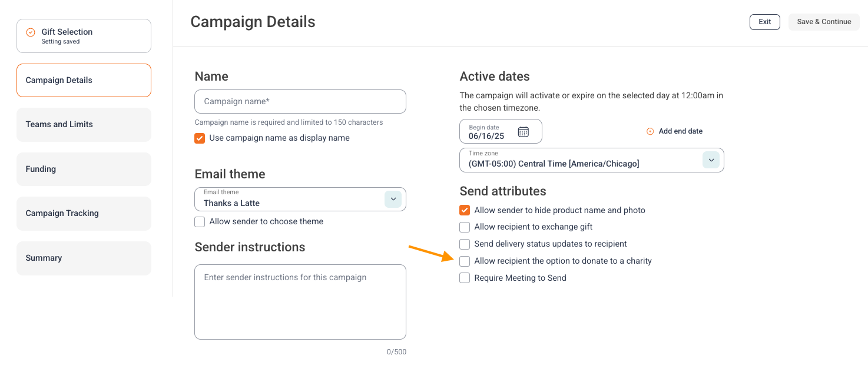Click Save & Continue

point(824,22)
